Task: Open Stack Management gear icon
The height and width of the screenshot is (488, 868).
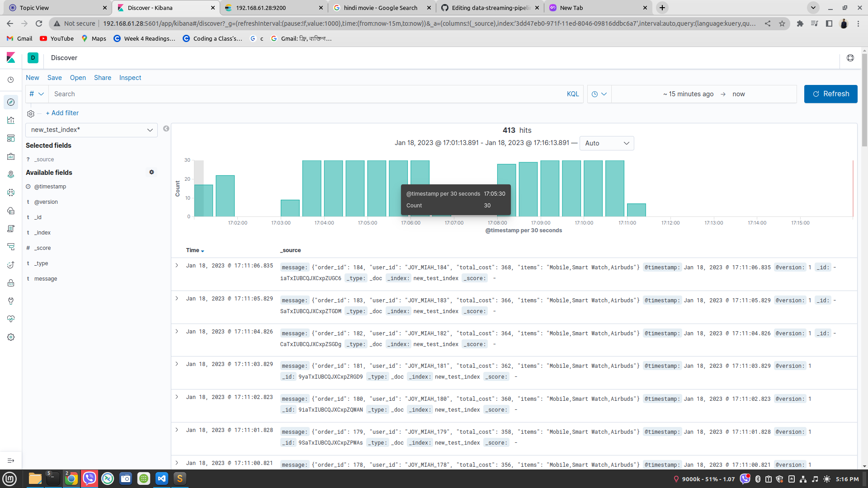Action: point(11,337)
